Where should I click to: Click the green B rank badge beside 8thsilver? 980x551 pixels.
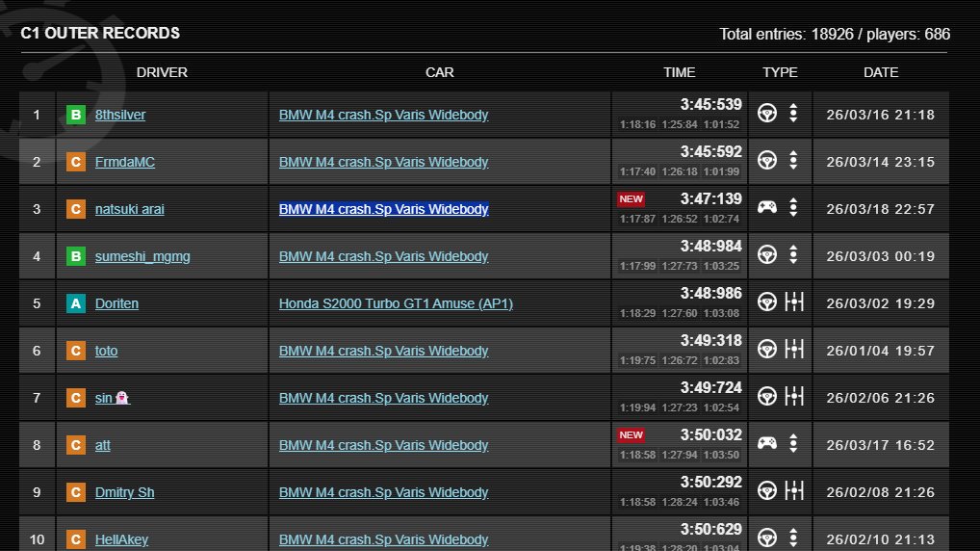pyautogui.click(x=76, y=115)
